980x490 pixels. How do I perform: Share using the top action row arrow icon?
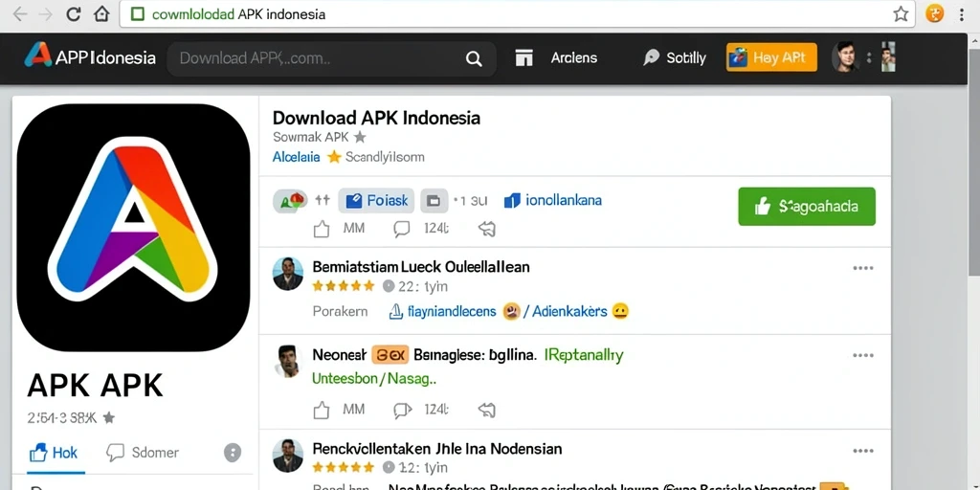(x=487, y=229)
